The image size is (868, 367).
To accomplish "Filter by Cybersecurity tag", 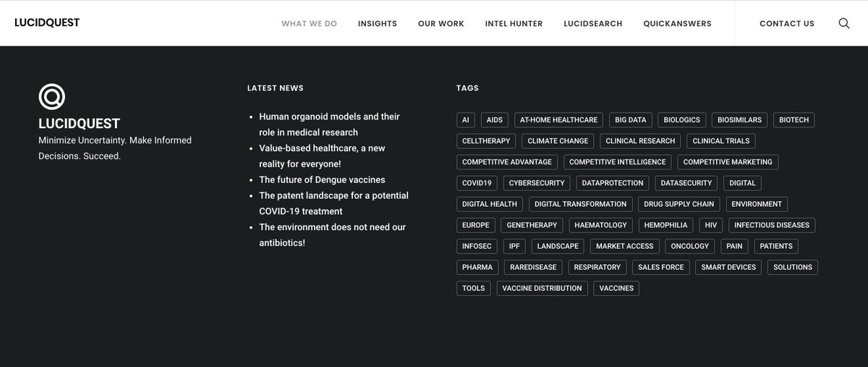I will [537, 183].
